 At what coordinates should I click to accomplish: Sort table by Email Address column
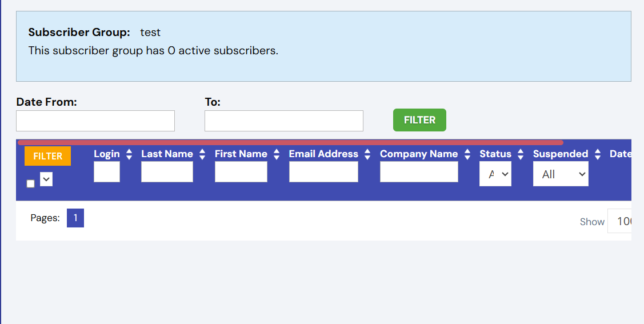coord(367,154)
